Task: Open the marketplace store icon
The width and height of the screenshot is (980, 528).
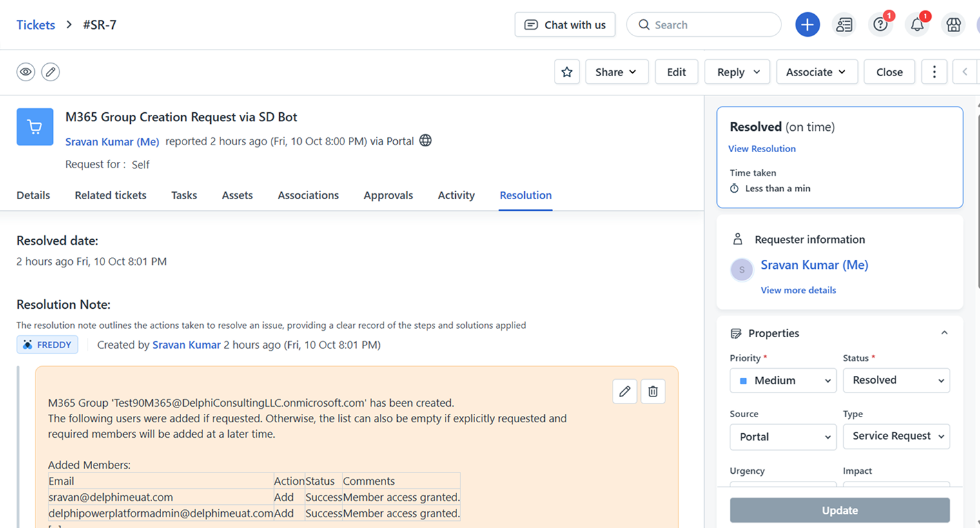Action: [x=954, y=24]
